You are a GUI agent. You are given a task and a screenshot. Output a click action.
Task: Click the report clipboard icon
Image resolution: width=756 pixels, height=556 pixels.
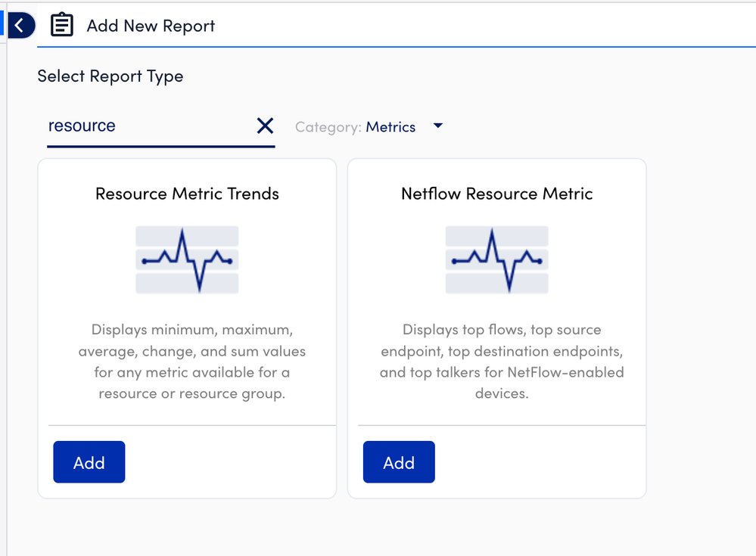point(62,25)
